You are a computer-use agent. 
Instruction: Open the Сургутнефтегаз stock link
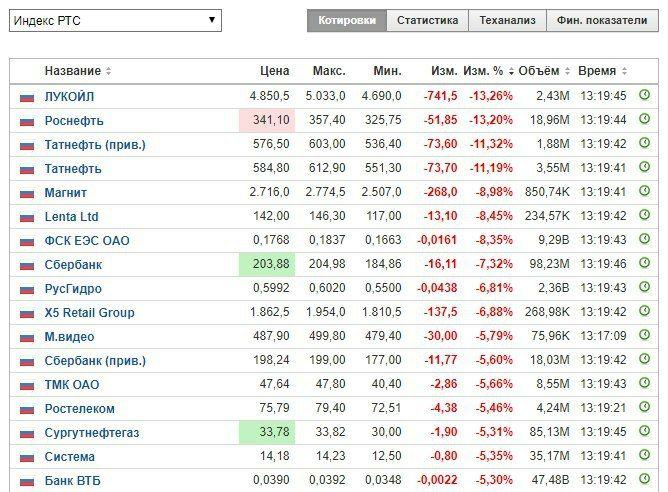pos(92,433)
